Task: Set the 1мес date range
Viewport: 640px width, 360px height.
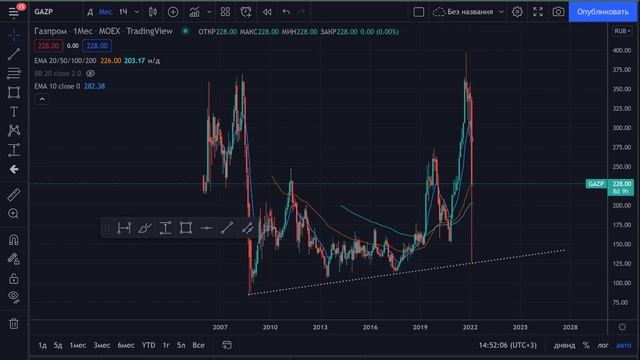Action: pos(78,345)
